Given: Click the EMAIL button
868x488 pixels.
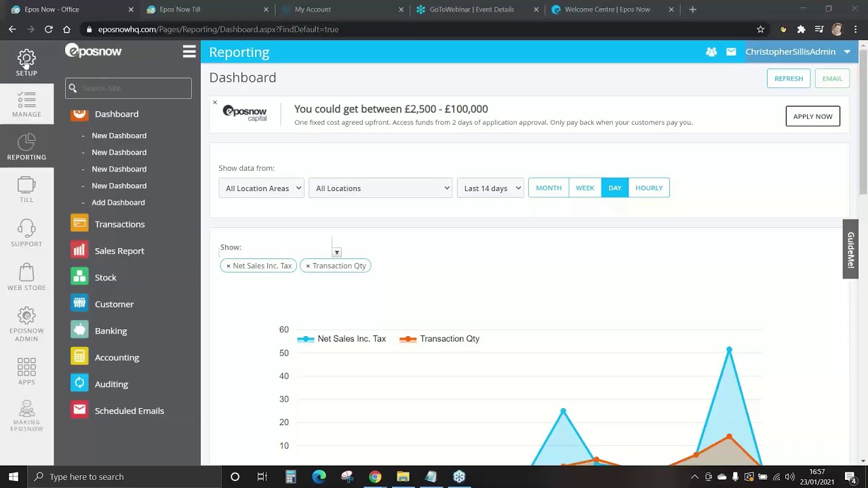Looking at the screenshot, I should pos(832,78).
